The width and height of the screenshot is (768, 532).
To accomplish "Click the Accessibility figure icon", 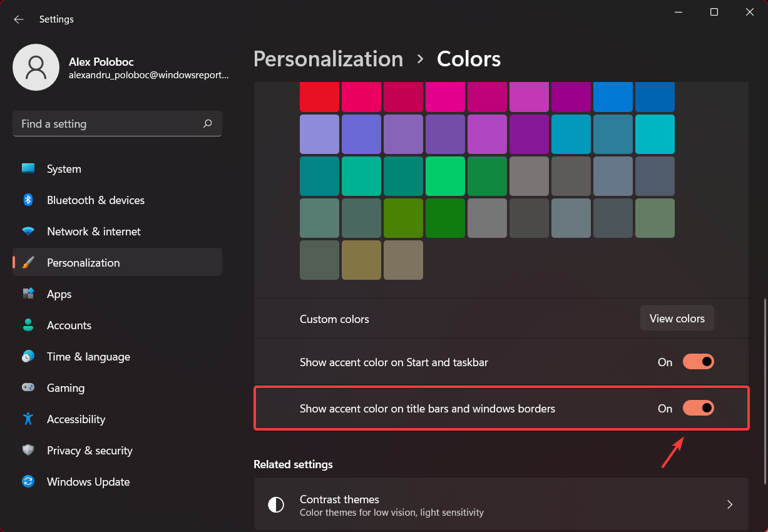I will pyautogui.click(x=28, y=419).
